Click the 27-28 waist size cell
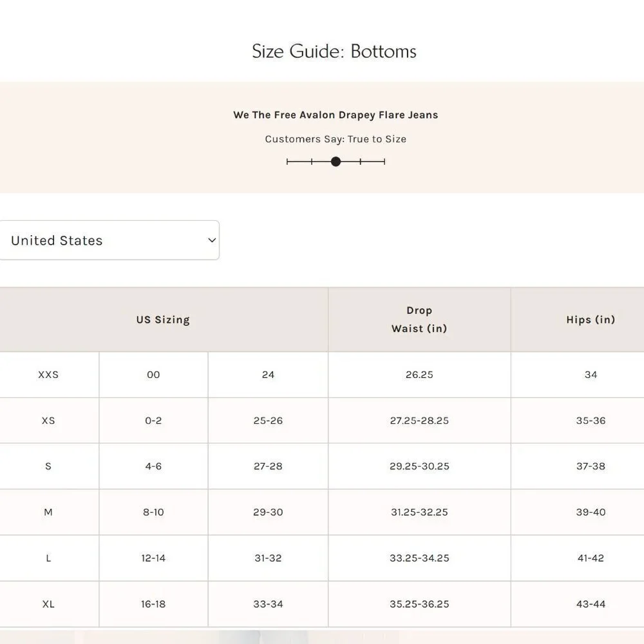The width and height of the screenshot is (644, 644). click(268, 466)
